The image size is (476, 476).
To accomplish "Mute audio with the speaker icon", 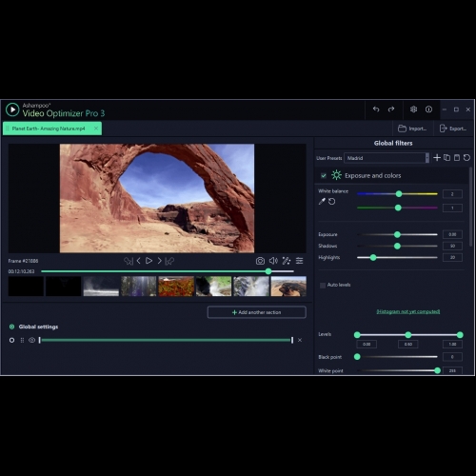I will [273, 261].
